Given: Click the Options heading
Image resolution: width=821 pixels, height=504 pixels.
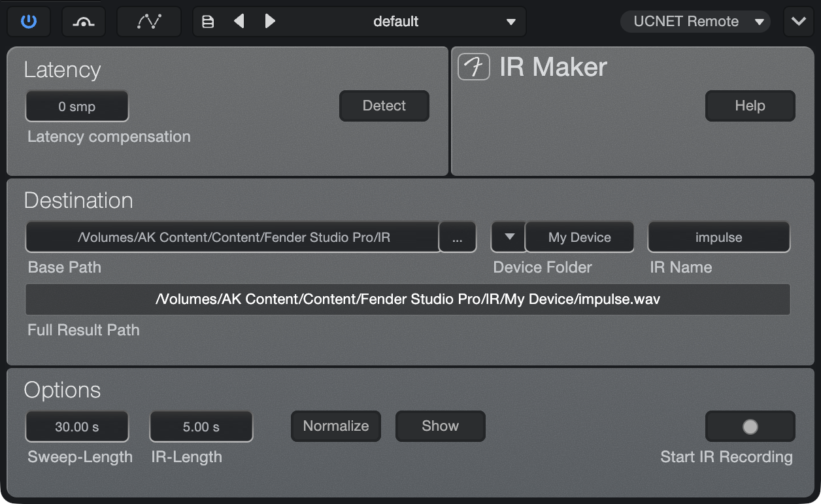Looking at the screenshot, I should pyautogui.click(x=63, y=390).
